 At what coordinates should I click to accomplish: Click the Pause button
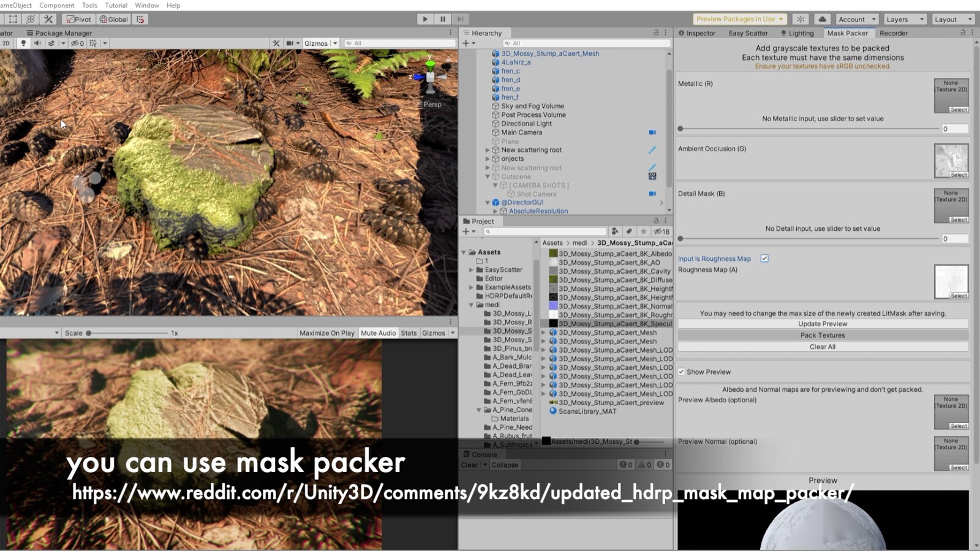click(443, 19)
